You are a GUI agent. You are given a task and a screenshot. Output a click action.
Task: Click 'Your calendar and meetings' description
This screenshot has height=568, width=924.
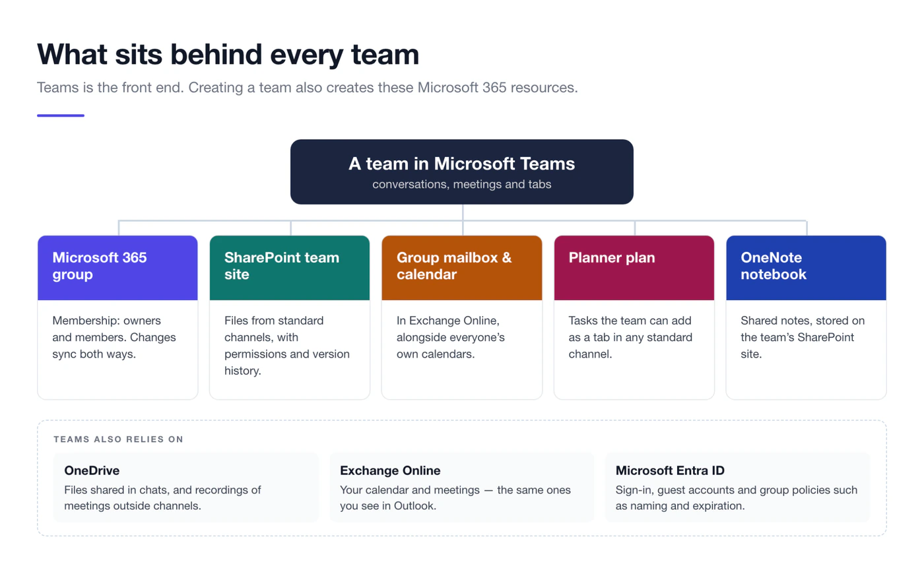[x=455, y=498]
